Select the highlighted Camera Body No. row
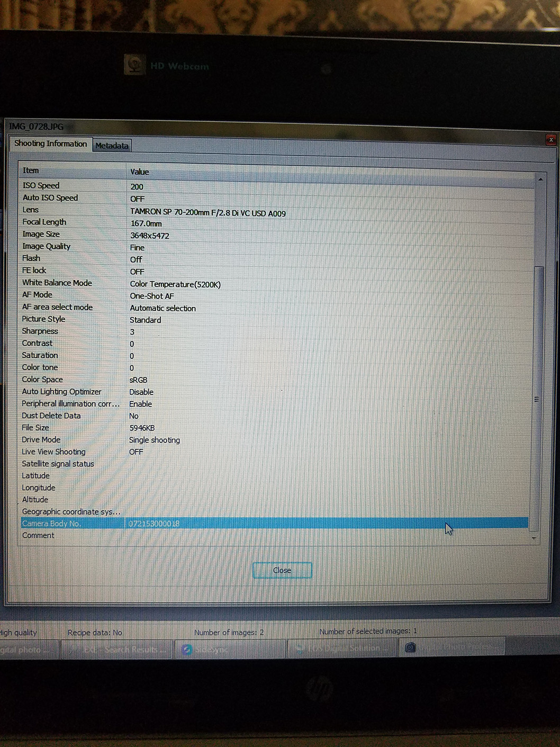 (x=212, y=523)
